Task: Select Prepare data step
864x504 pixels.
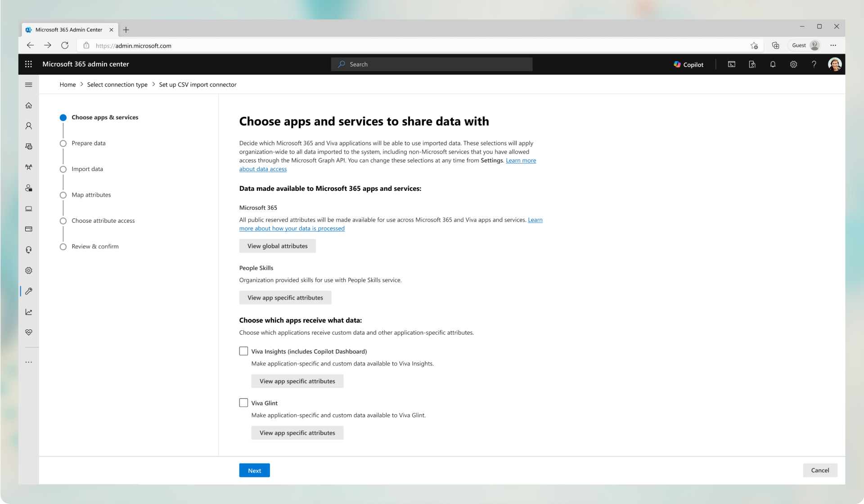Action: click(x=83, y=143)
